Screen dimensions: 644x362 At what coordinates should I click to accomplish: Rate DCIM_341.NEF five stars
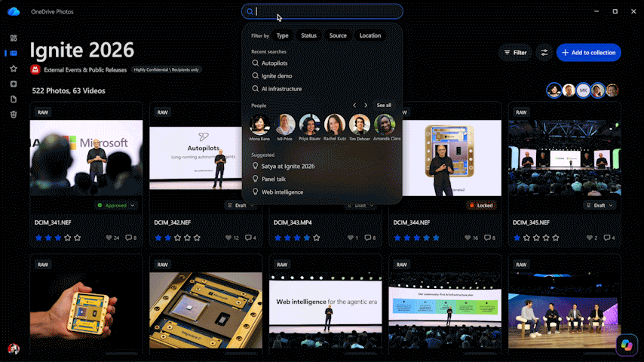[x=77, y=238]
